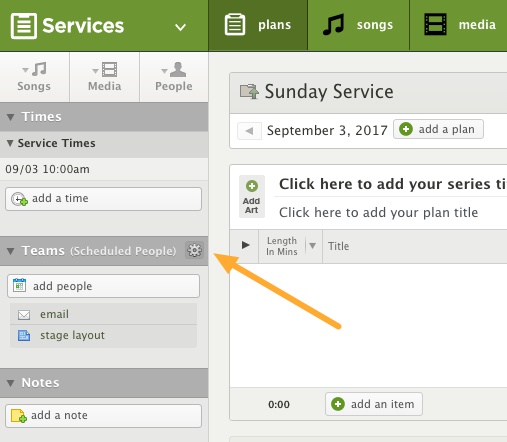Screen dimensions: 507x442
Task: Click the Add Art plus icon
Action: pos(252,186)
